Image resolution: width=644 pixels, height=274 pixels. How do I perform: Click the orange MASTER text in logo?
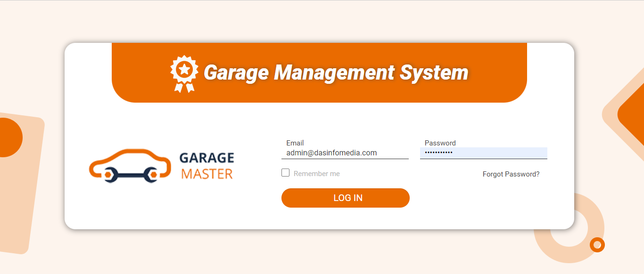206,174
